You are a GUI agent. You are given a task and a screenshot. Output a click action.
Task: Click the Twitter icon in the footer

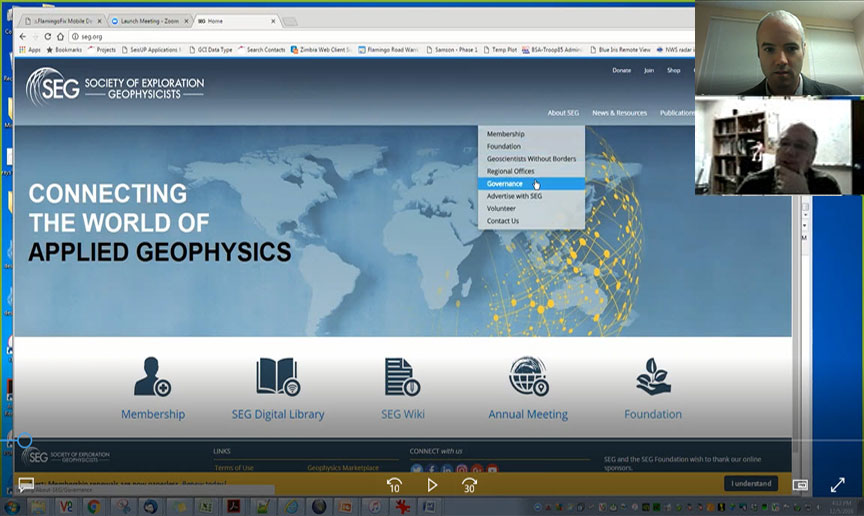[417, 469]
